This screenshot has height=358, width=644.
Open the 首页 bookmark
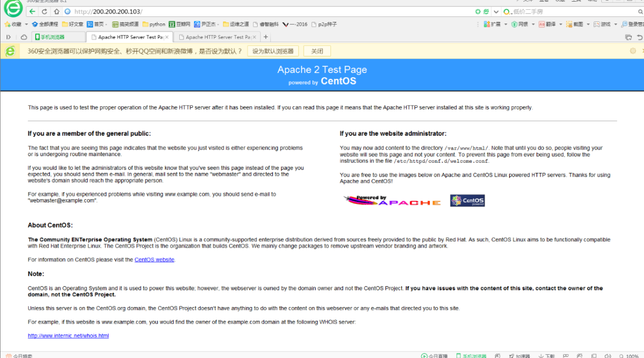point(97,24)
